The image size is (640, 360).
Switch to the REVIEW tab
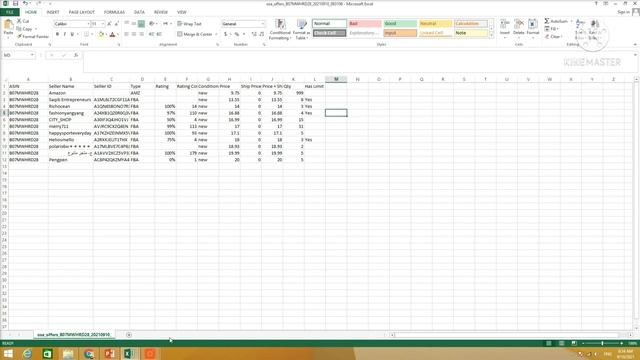[x=161, y=12]
